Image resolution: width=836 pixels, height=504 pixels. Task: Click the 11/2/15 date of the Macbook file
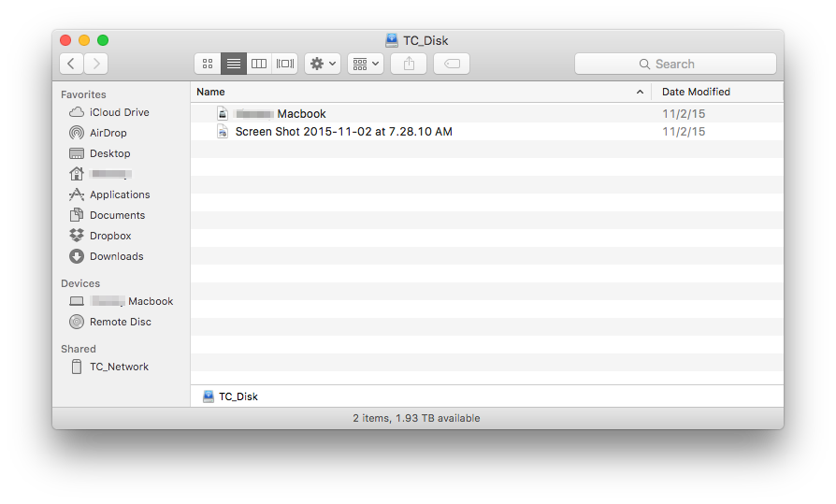coord(684,113)
